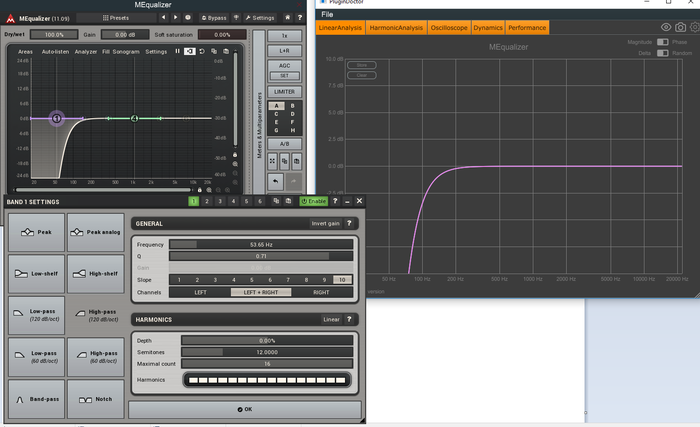Toggle the eye visibility icon in PluginDoctor
700x427 pixels.
point(666,28)
